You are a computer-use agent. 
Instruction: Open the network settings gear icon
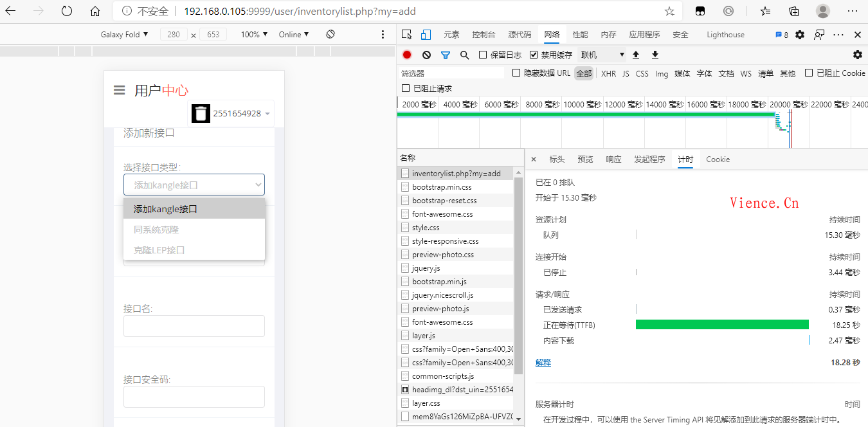point(857,55)
